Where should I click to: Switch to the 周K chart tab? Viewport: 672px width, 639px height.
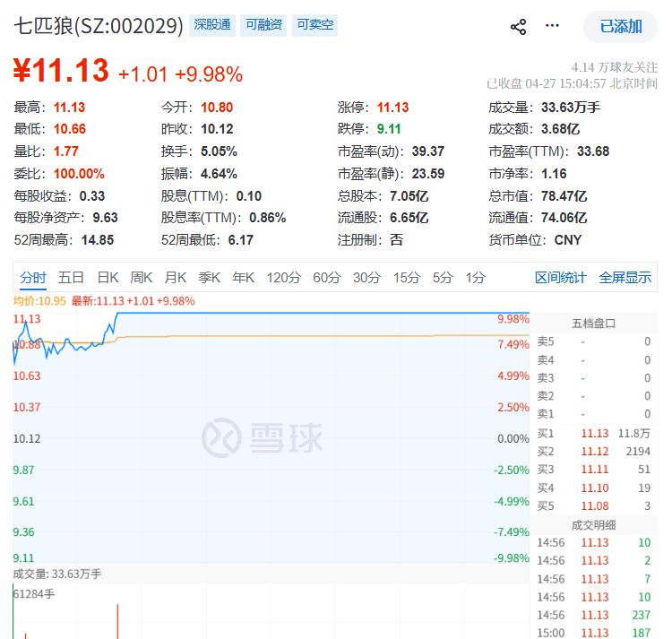point(142,278)
